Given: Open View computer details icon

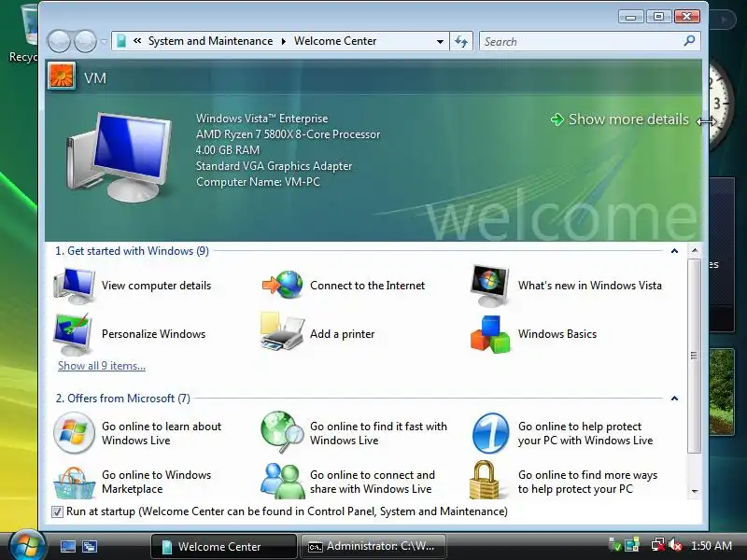Looking at the screenshot, I should pyautogui.click(x=75, y=286).
